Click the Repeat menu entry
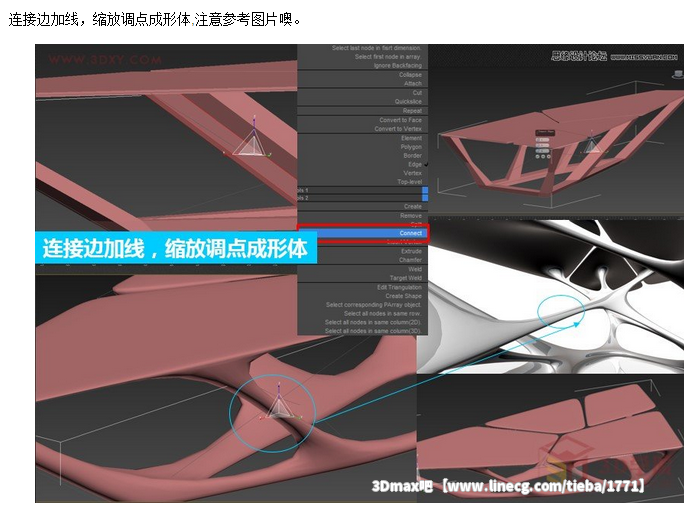This screenshot has height=505, width=684. pyautogui.click(x=412, y=111)
